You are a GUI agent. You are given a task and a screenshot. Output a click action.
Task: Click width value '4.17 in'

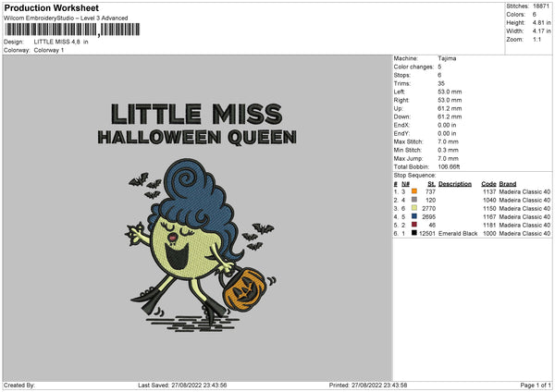(x=541, y=31)
